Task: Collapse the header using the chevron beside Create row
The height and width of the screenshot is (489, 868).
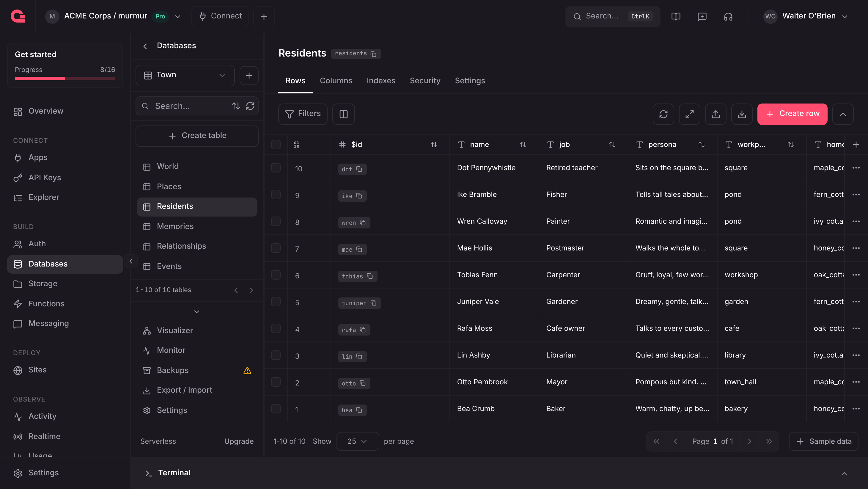Action: [x=843, y=114]
